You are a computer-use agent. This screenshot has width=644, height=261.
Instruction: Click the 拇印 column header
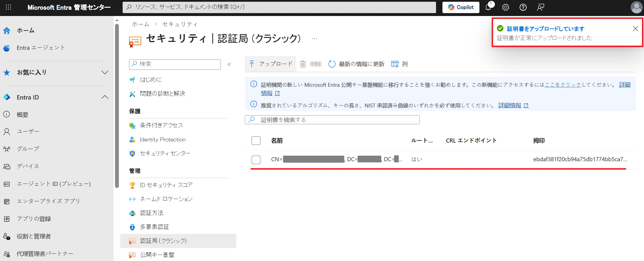coord(539,141)
